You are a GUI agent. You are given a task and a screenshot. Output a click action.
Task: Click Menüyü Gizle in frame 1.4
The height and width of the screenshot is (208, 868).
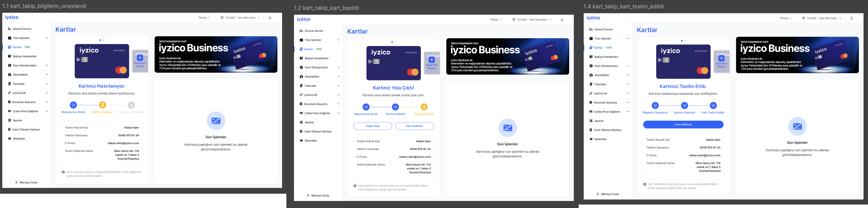[x=608, y=194]
